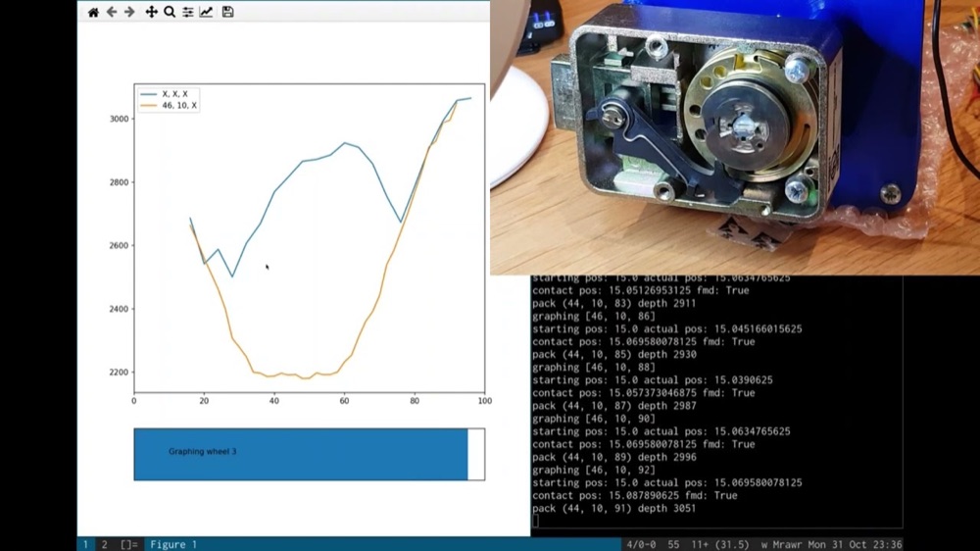Image resolution: width=980 pixels, height=551 pixels.
Task: Click the terminal cursor prompt at bottom
Action: coord(536,521)
